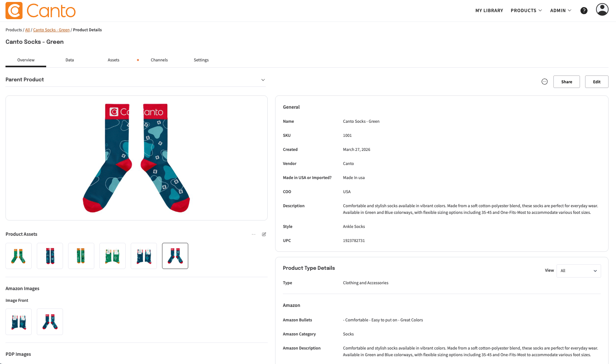The height and width of the screenshot is (364, 616).
Task: Open the second Amazon Image Front thumbnail
Action: click(50, 322)
